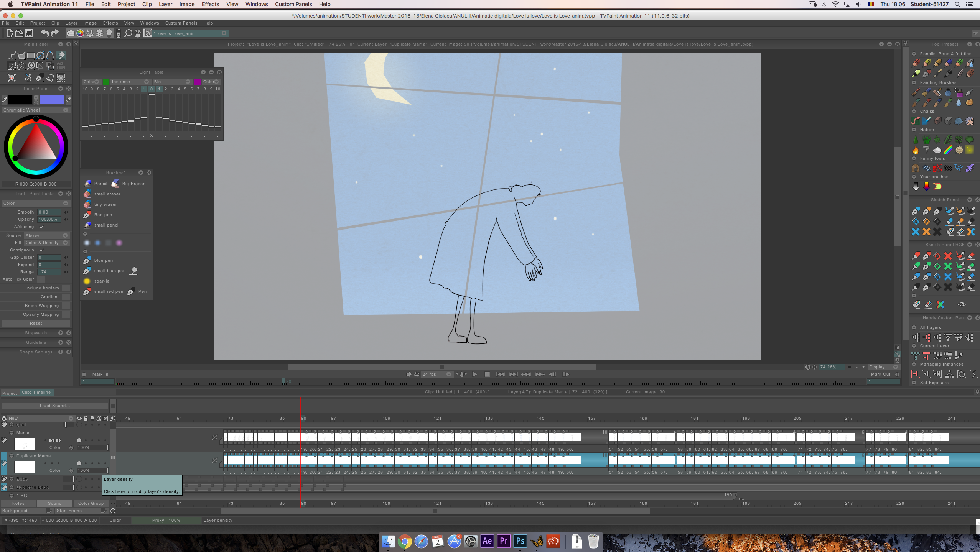Open the Source Above dropdown
Viewport: 980px width, 552px height.
(x=46, y=236)
